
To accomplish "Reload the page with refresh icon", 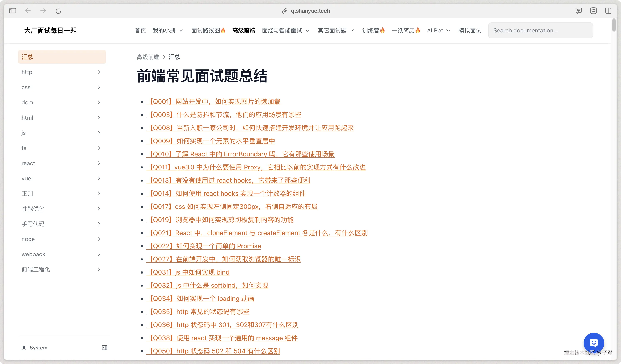I will pyautogui.click(x=58, y=11).
